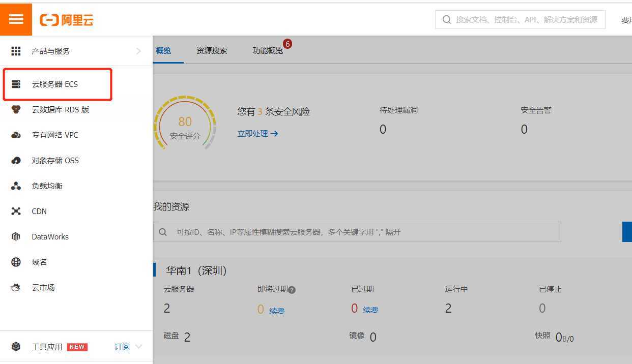Click the CDN icon in sidebar
The height and width of the screenshot is (364, 632).
point(16,211)
